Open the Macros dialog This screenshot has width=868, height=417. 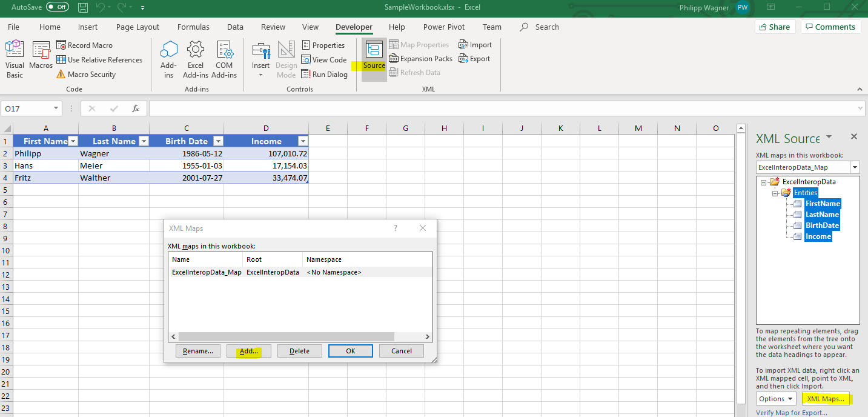point(41,56)
